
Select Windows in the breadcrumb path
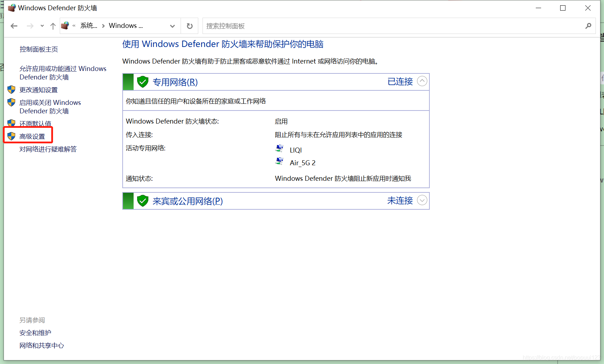tap(125, 25)
